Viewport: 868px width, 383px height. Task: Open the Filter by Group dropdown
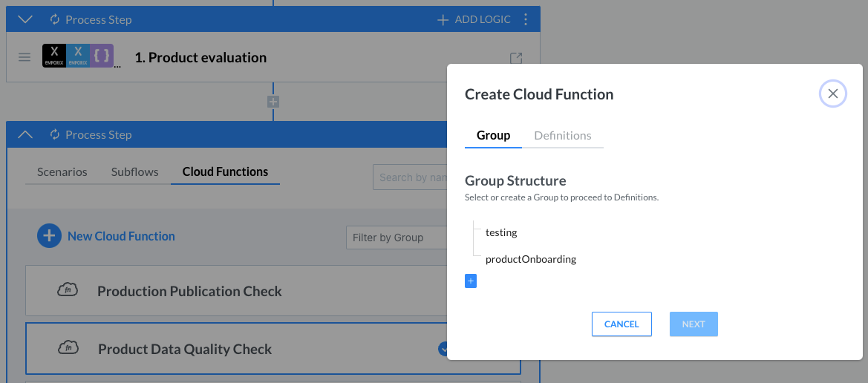coord(397,238)
